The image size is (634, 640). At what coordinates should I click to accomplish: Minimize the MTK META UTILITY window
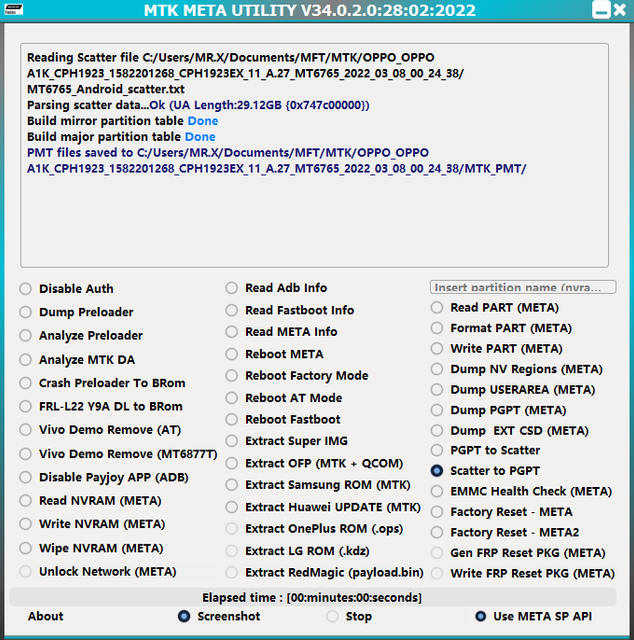pos(601,10)
